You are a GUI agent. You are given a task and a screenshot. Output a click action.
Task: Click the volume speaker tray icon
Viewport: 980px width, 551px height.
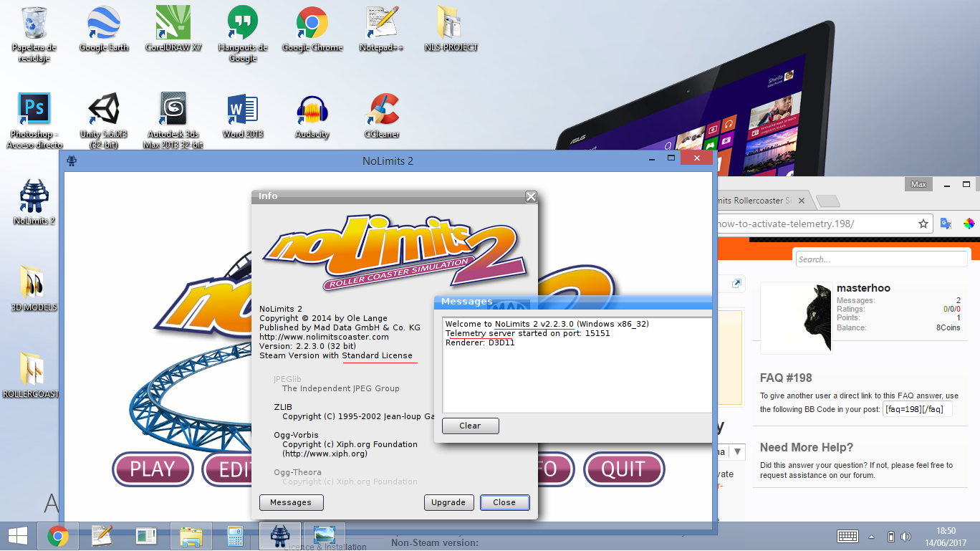[906, 537]
